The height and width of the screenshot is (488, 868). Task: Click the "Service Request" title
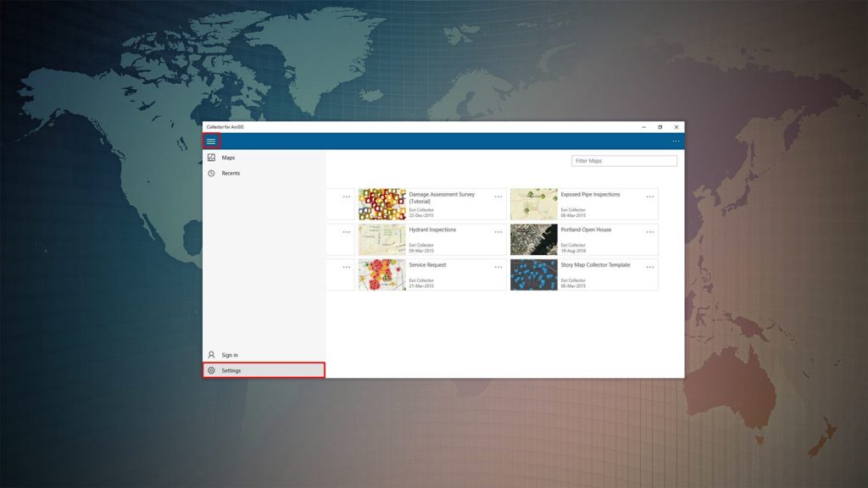pos(427,265)
